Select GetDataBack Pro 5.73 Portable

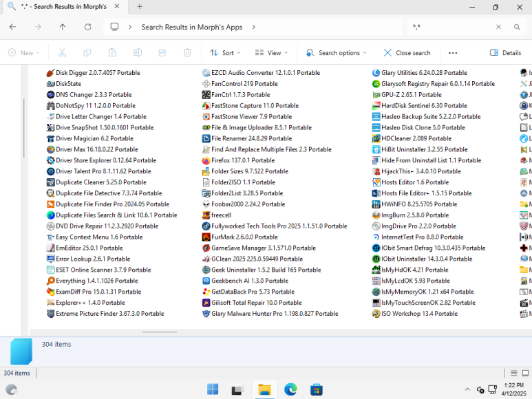(x=248, y=292)
